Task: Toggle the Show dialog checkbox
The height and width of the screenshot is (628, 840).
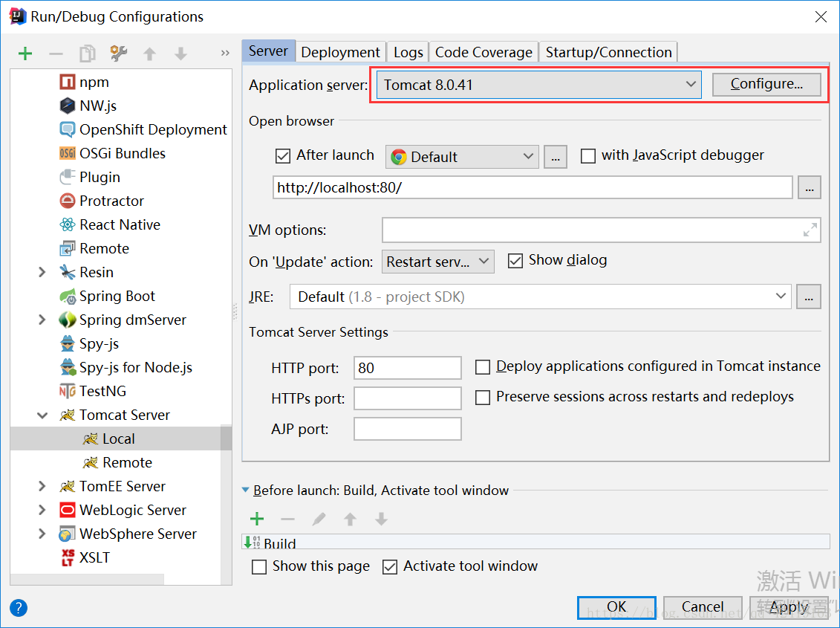Action: click(x=515, y=261)
